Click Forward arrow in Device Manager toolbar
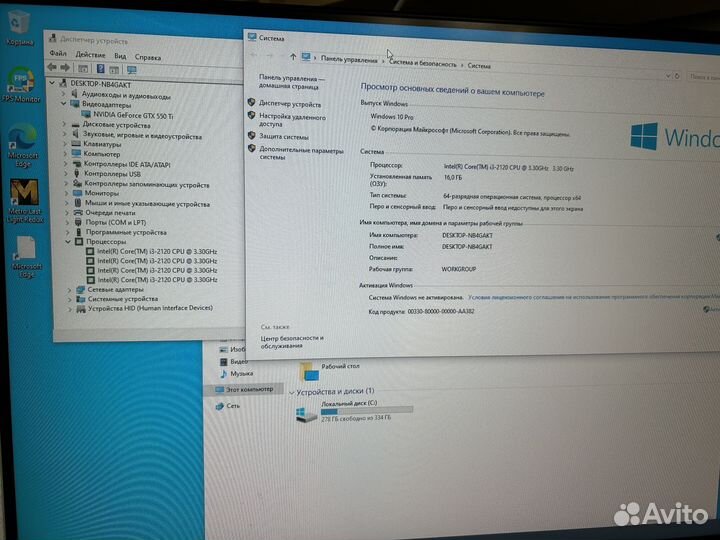Viewport: 720px width, 540px height. click(x=65, y=68)
